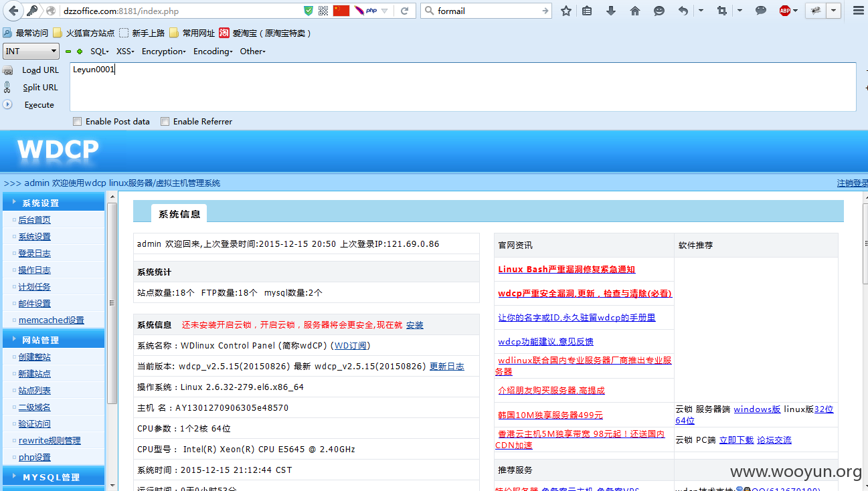
Task: Open the 爱淘宝 bookmark
Action: pos(265,33)
